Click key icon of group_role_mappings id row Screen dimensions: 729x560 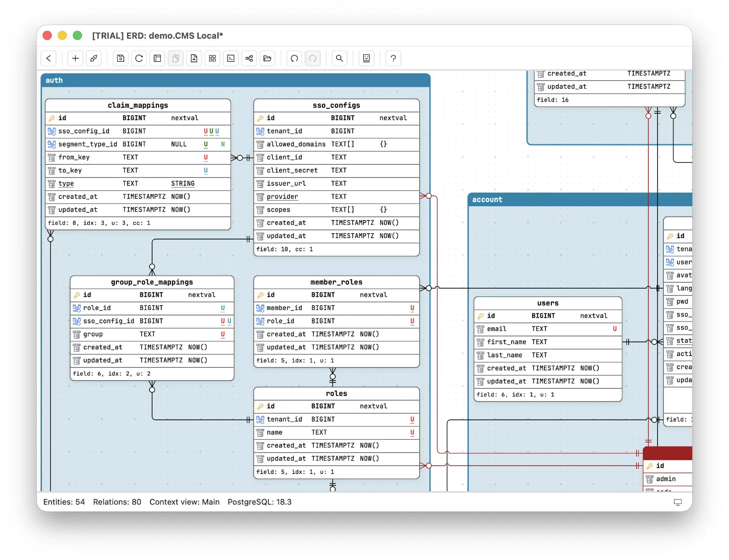click(x=77, y=295)
